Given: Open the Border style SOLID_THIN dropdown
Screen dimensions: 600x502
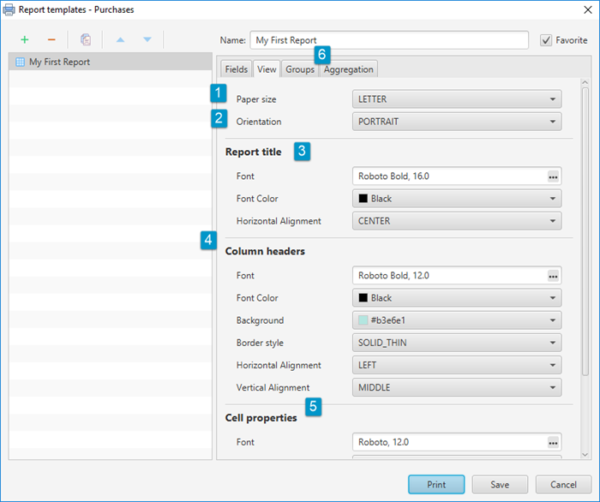Looking at the screenshot, I should (x=457, y=342).
